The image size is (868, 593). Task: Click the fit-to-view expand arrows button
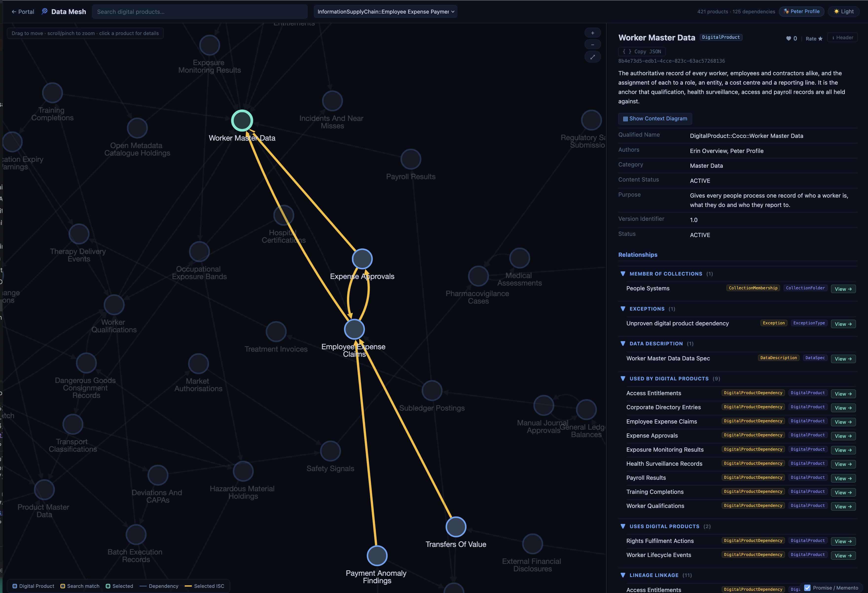point(592,57)
